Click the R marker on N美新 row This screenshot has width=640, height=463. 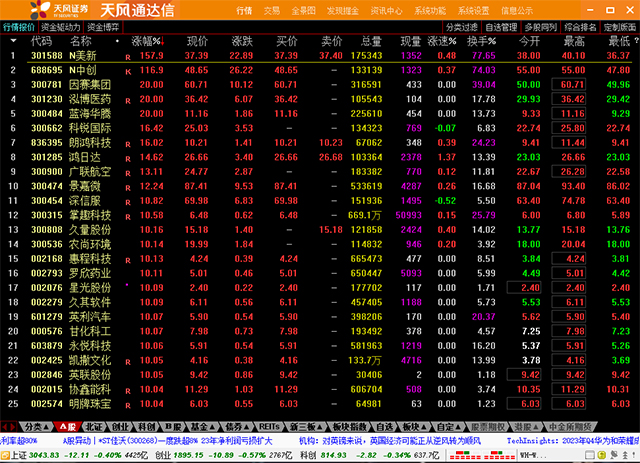[128, 58]
